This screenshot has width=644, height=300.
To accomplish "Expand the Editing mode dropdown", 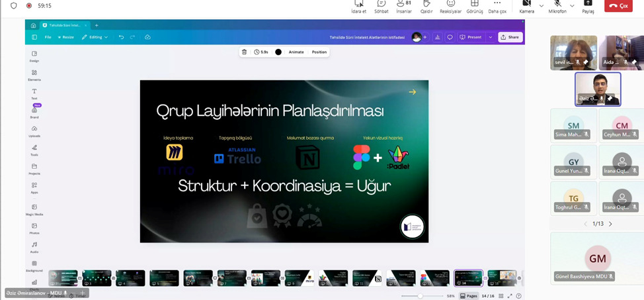I will tap(95, 37).
